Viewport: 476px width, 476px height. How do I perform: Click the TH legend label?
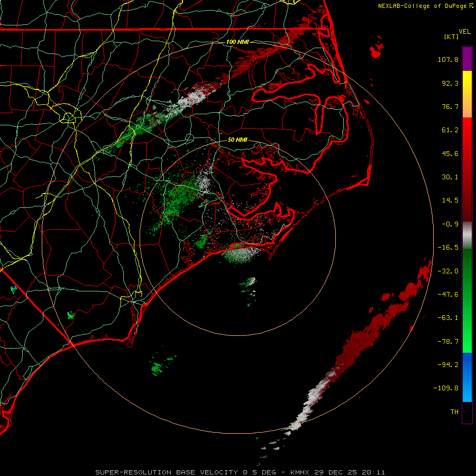454,412
